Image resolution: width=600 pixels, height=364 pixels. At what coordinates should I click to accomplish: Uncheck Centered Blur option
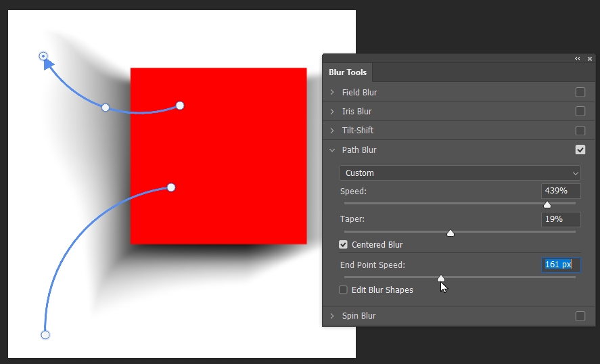(x=344, y=245)
